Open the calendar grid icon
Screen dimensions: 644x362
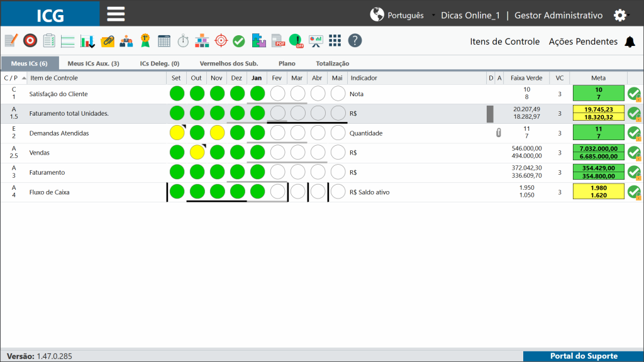(164, 41)
